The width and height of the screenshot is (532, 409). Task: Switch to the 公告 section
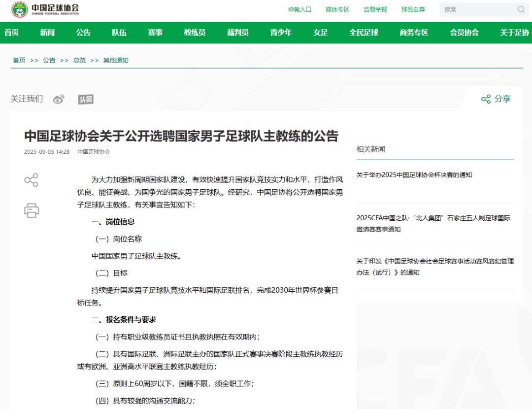pyautogui.click(x=83, y=33)
